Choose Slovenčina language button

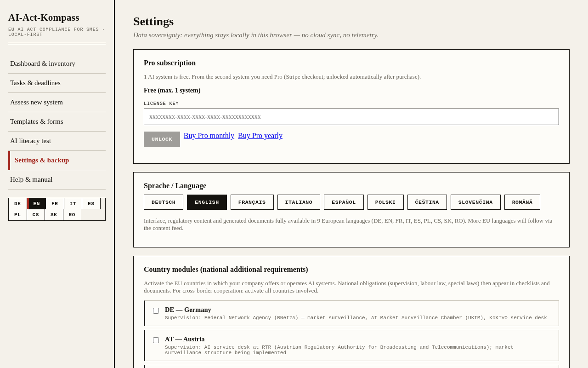(x=475, y=202)
